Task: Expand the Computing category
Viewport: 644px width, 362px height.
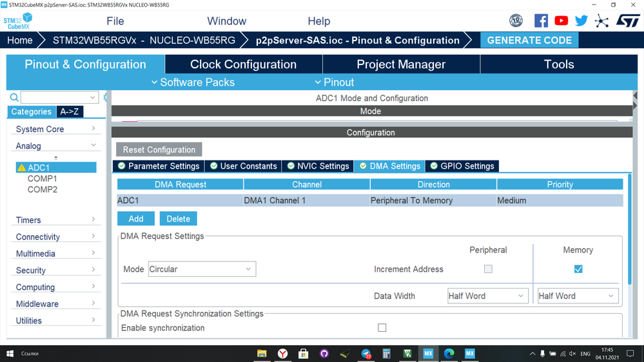Action: [56, 287]
